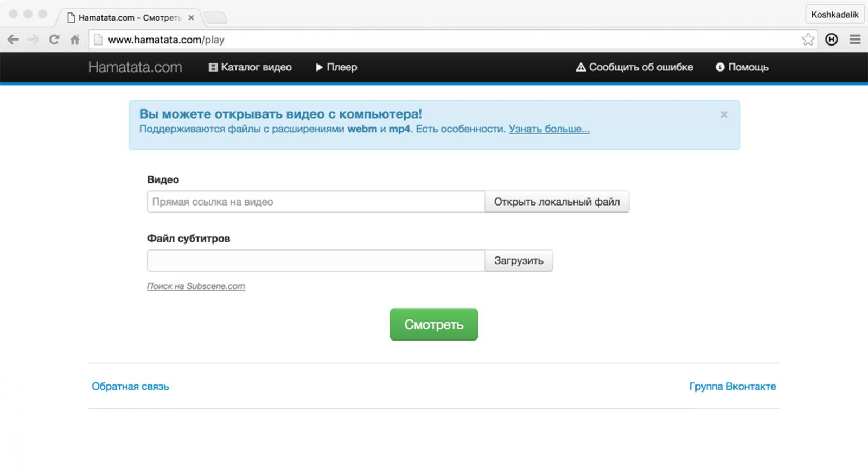Bookmark the page with the star icon

pos(808,40)
